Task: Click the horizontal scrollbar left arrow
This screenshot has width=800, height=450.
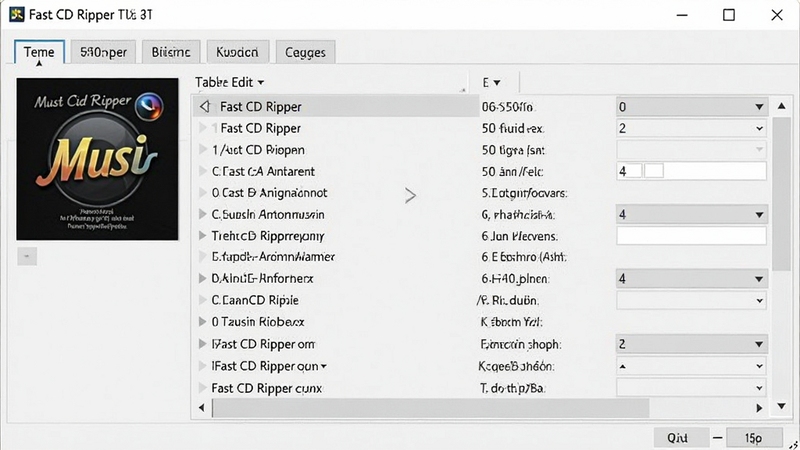Action: tap(202, 408)
